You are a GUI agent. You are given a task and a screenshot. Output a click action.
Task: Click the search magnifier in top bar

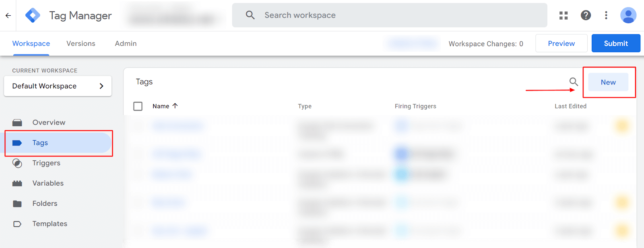click(250, 15)
